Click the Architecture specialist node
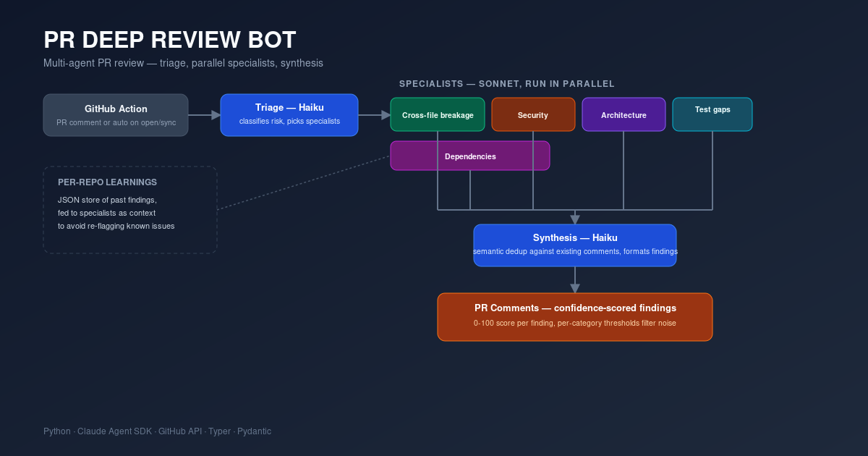Image resolution: width=868 pixels, height=456 pixels. point(624,114)
